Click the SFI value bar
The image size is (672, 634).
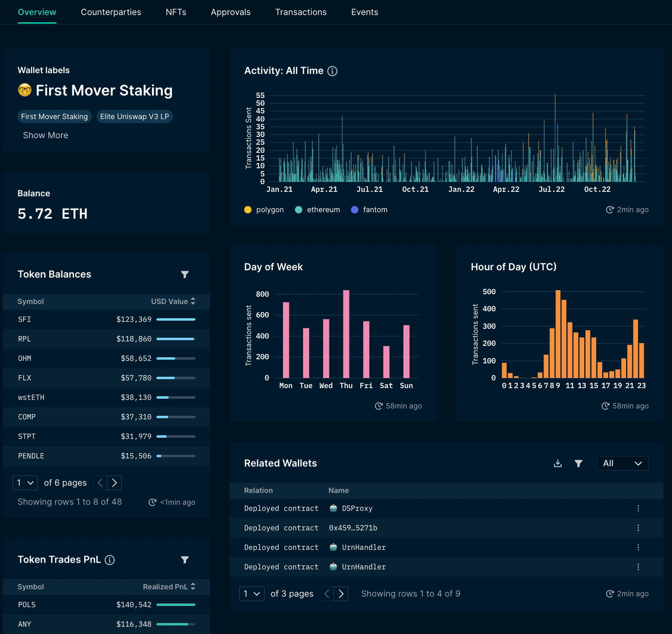[x=176, y=319]
